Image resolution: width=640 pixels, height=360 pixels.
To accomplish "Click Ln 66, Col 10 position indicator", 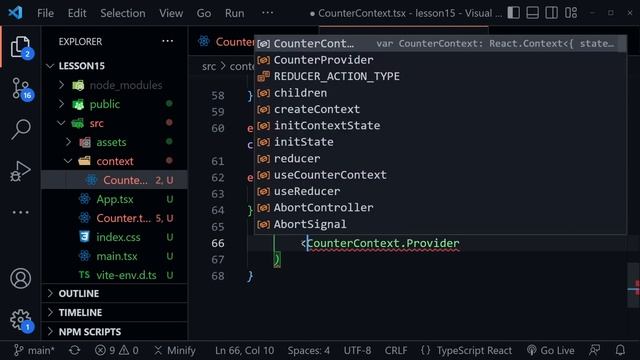I will 244,350.
